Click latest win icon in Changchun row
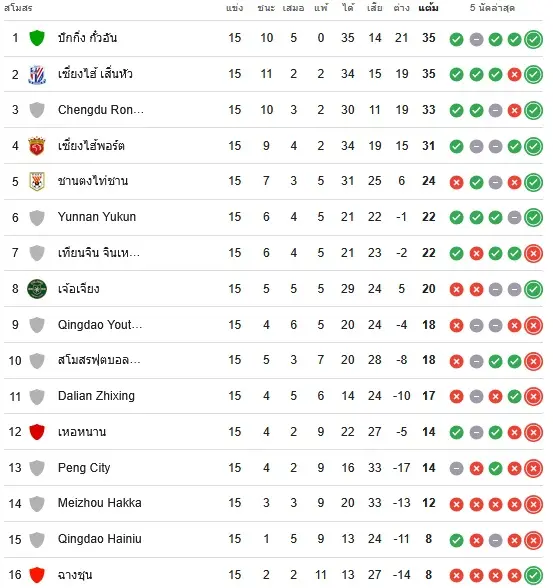 pos(533,576)
